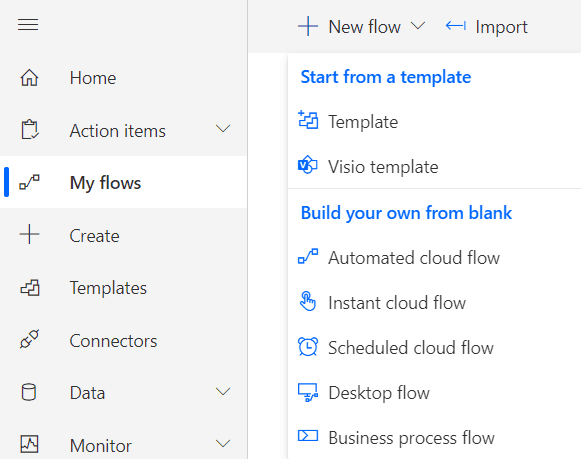
Task: Expand the Monitor section chevron
Action: (x=223, y=443)
